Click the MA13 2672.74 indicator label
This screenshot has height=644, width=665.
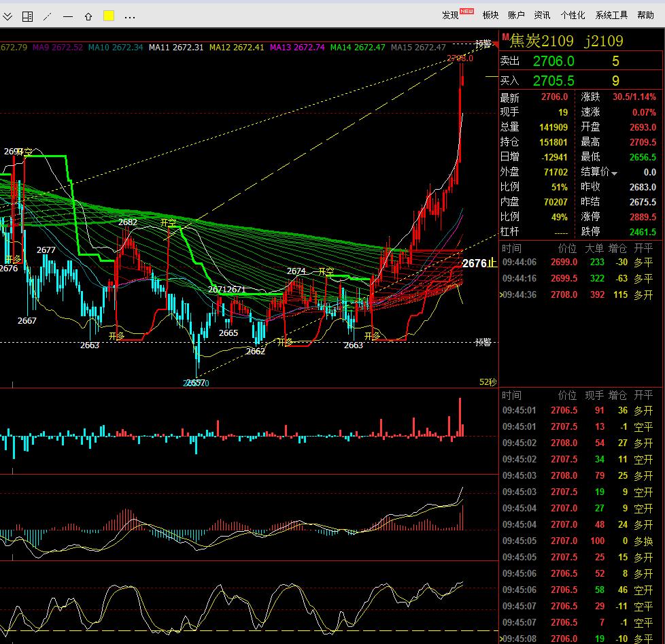(297, 48)
